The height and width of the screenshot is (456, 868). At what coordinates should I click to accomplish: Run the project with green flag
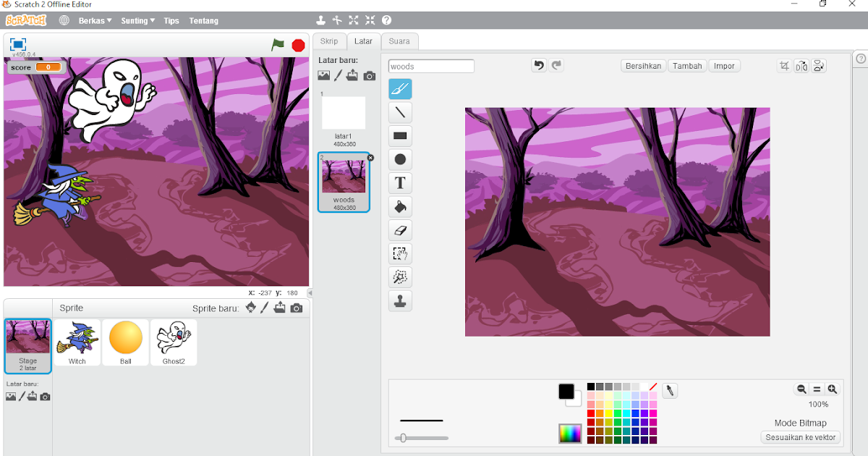coord(277,45)
